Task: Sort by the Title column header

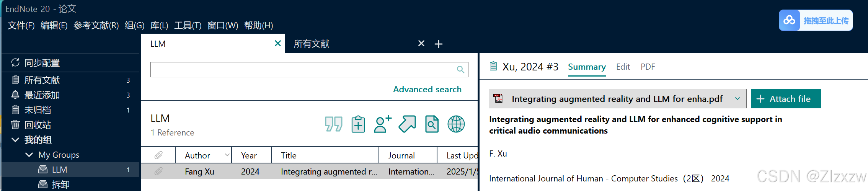Action: coord(325,155)
